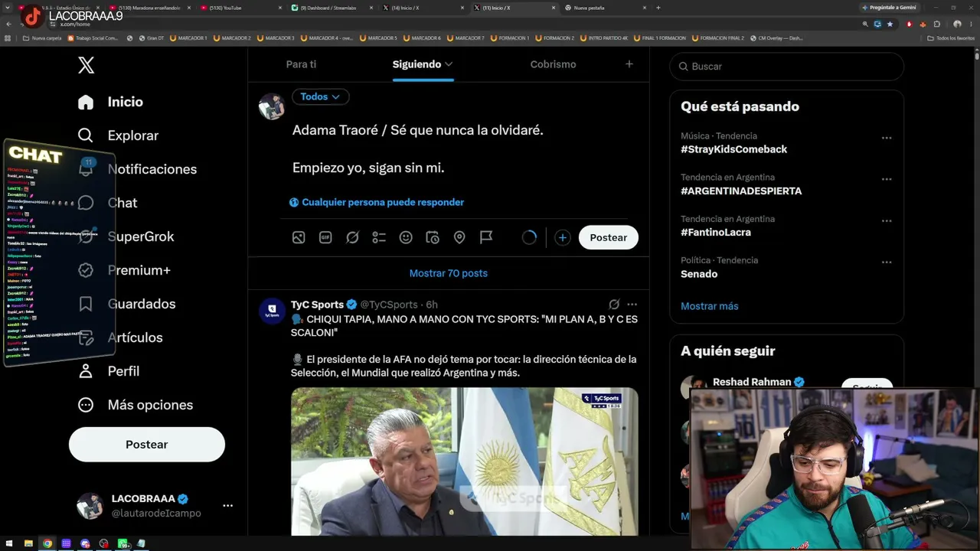This screenshot has height=551, width=980.
Task: Open WhatsApp from the taskbar
Action: click(x=122, y=544)
